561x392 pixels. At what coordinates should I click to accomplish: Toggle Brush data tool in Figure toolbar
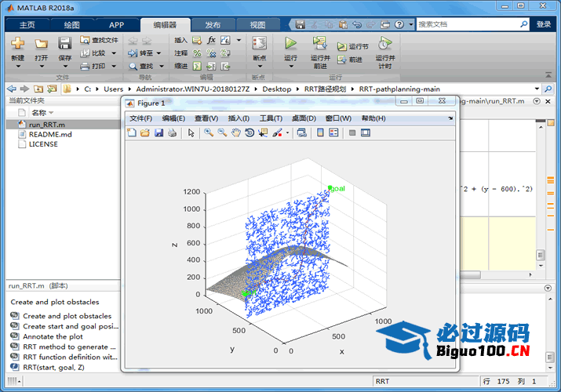(x=277, y=133)
